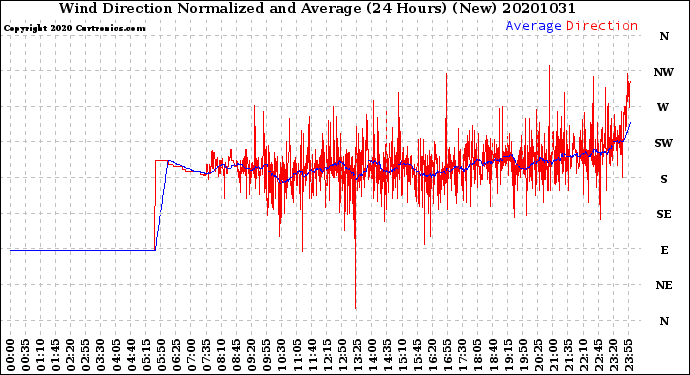The image size is (690, 375).
Task: Click the 06:25 time label
Action: [176, 355]
